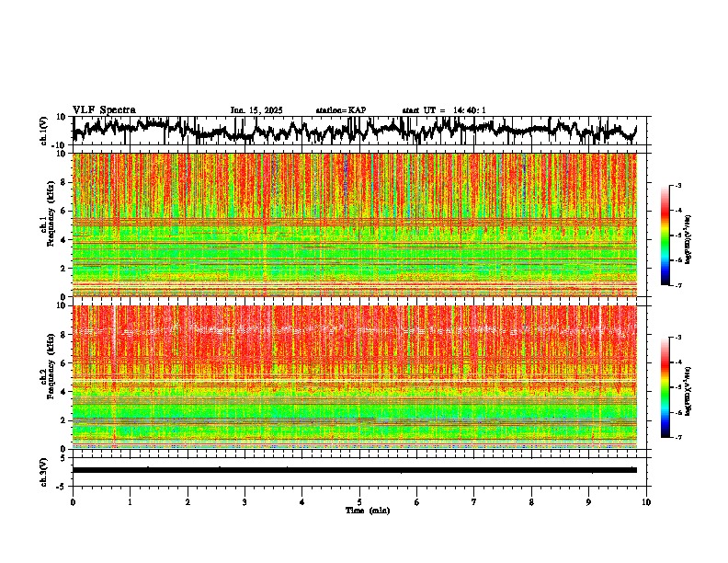Screen dimensions: 728x563
Task: Click the ch.2 spectrogram plot area
Action: click(x=355, y=377)
